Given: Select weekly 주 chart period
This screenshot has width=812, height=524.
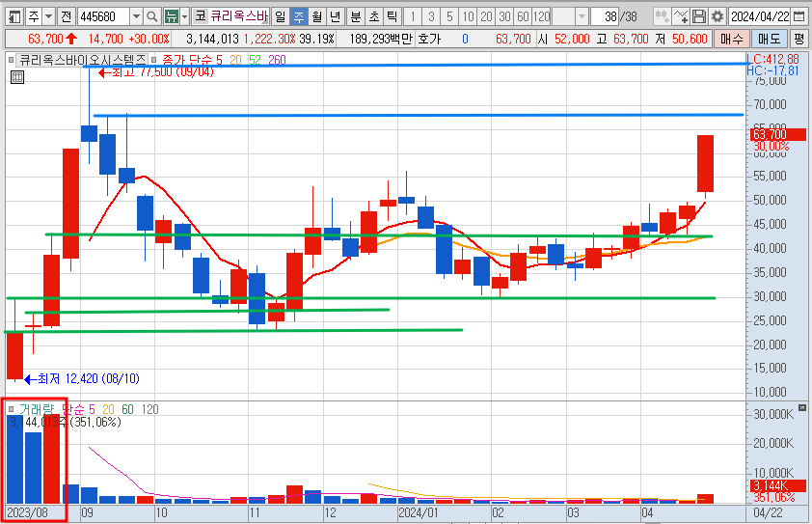Looking at the screenshot, I should point(299,17).
